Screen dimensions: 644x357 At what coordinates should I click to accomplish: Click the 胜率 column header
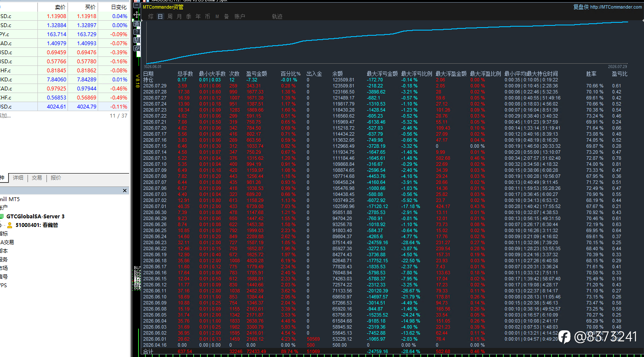[x=592, y=74]
